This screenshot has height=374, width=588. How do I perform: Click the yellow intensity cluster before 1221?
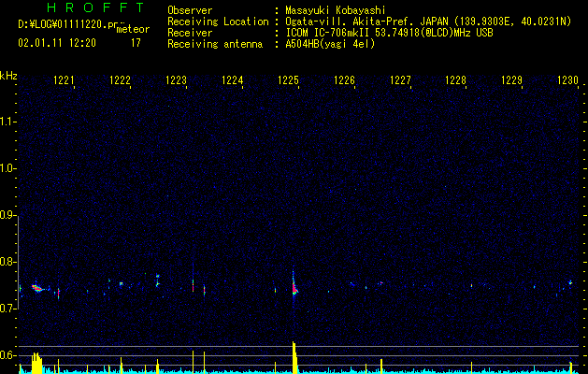click(36, 363)
